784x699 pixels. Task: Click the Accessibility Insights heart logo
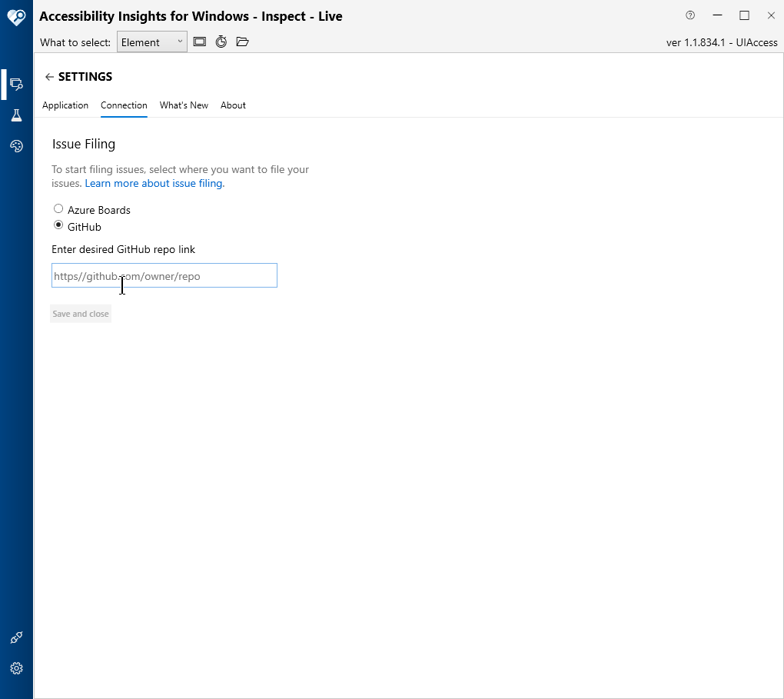coord(16,17)
